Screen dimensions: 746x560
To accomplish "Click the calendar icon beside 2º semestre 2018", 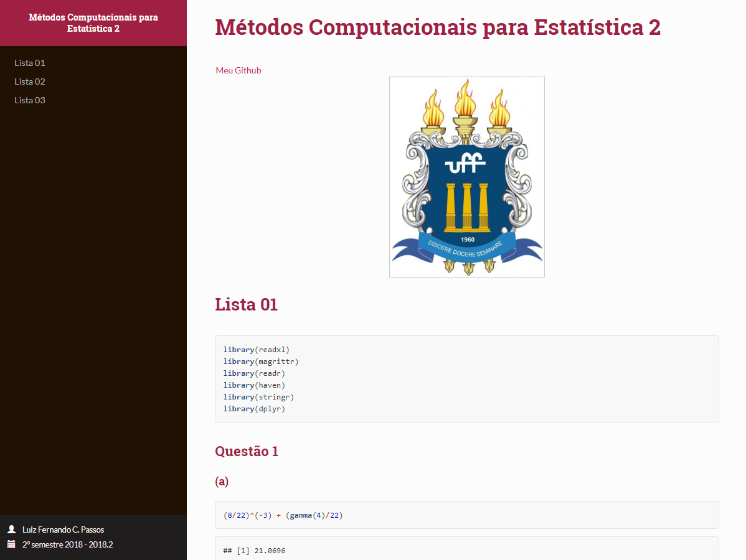I will click(x=12, y=544).
